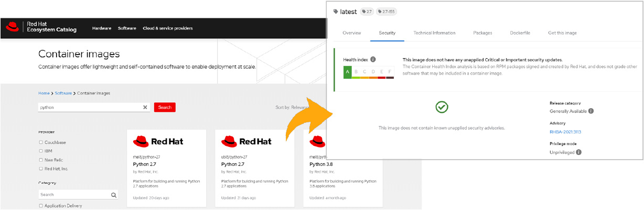Click the Unprivileged info icon
Viewport: 644px width, 210px height.
pos(578,152)
